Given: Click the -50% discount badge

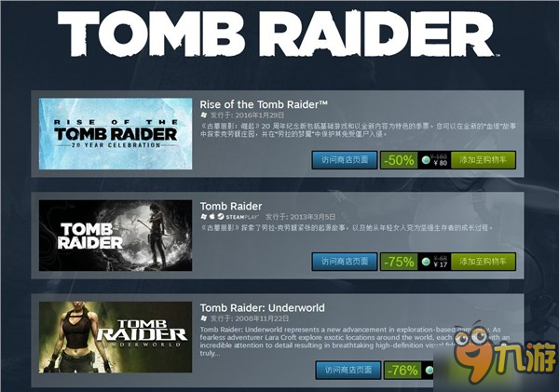Looking at the screenshot, I should click(x=399, y=160).
